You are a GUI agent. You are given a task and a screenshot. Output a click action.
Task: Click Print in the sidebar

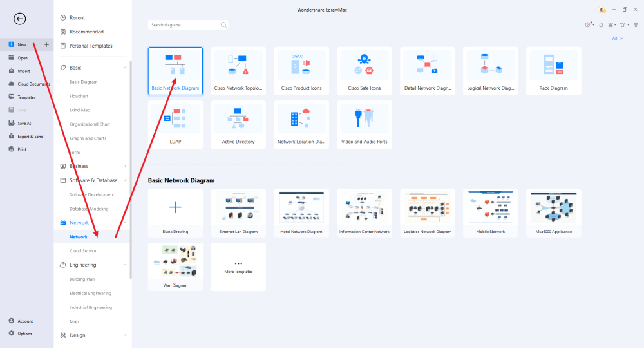coord(17,149)
